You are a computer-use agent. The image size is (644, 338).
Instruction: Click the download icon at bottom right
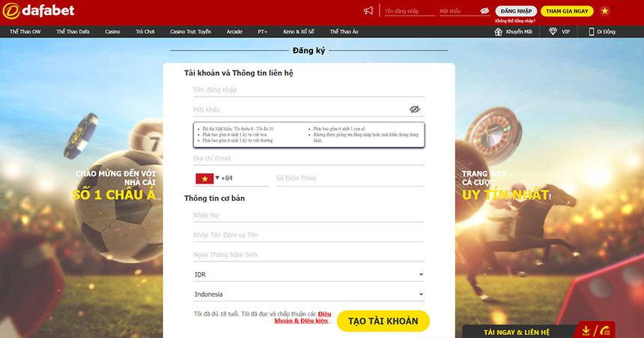pyautogui.click(x=586, y=331)
